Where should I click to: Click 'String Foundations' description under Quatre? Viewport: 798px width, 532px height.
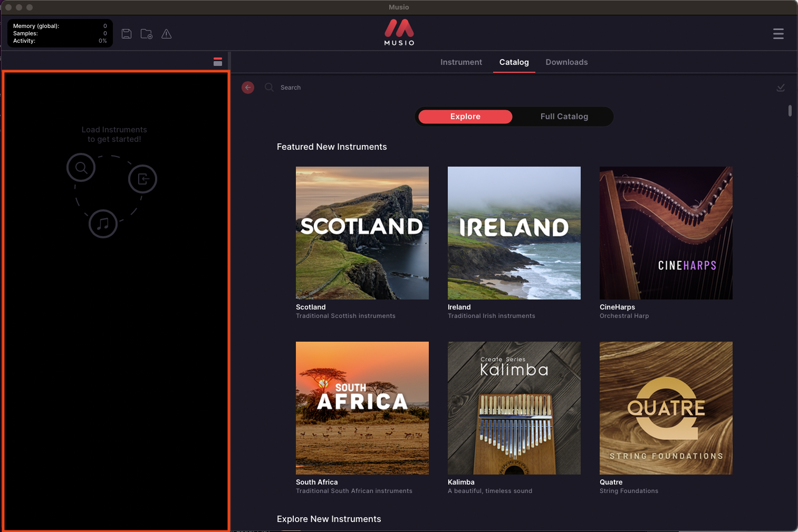(x=629, y=491)
